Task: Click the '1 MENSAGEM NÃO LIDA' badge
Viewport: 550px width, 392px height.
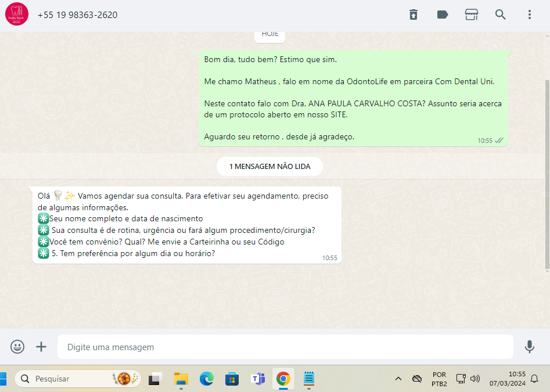Action: click(x=269, y=166)
